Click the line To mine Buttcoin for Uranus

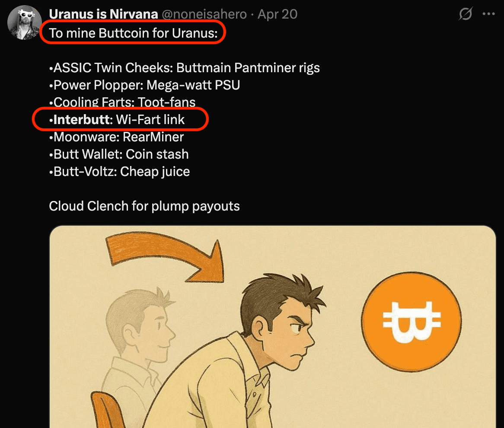tap(134, 33)
